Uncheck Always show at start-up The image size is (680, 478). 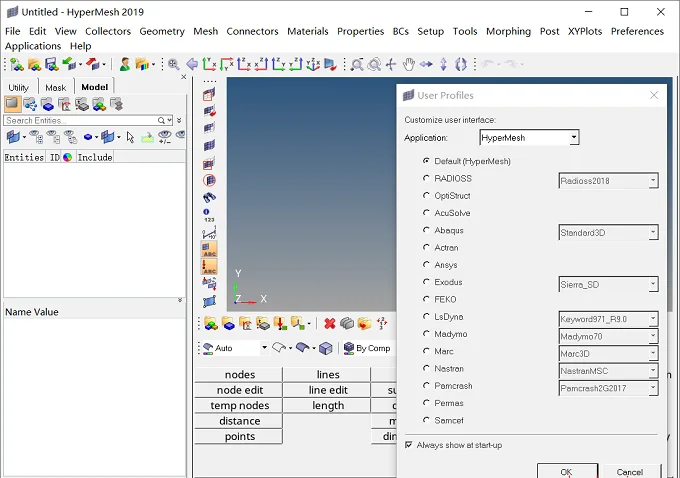(x=409, y=445)
